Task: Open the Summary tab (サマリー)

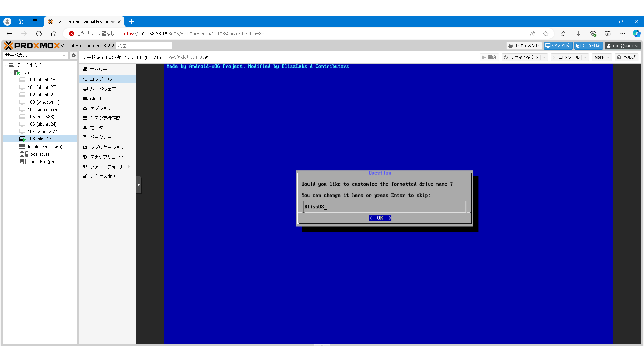Action: [x=108, y=69]
